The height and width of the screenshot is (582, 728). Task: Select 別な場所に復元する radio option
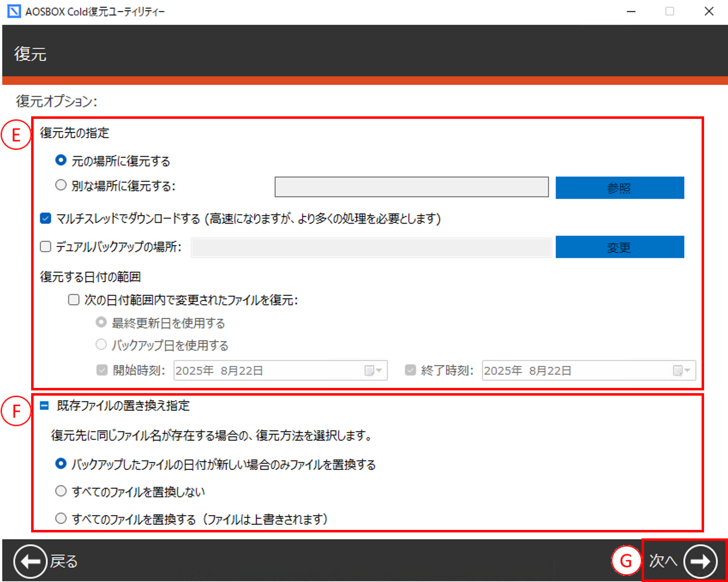pyautogui.click(x=61, y=185)
